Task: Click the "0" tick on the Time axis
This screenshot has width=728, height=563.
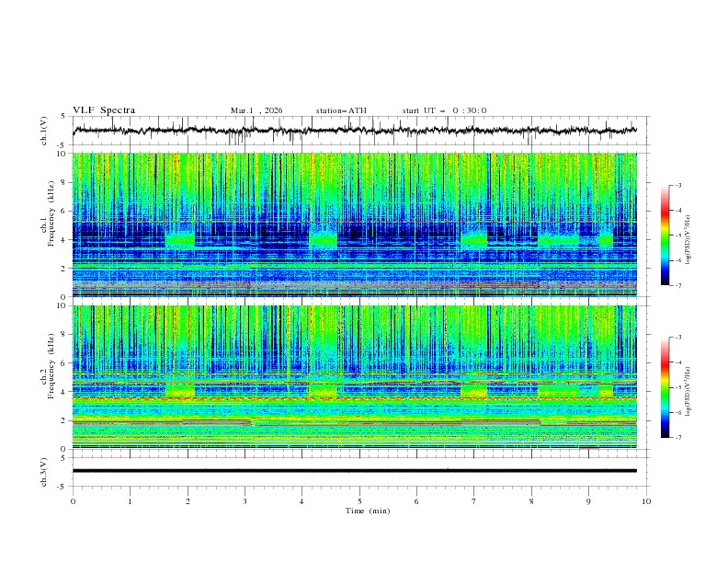Action: pos(73,501)
